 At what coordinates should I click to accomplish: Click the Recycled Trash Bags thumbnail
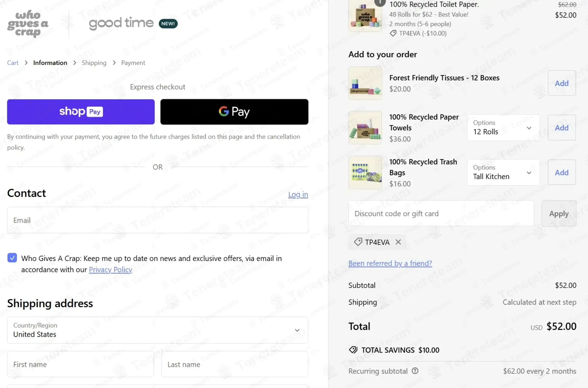[365, 172]
